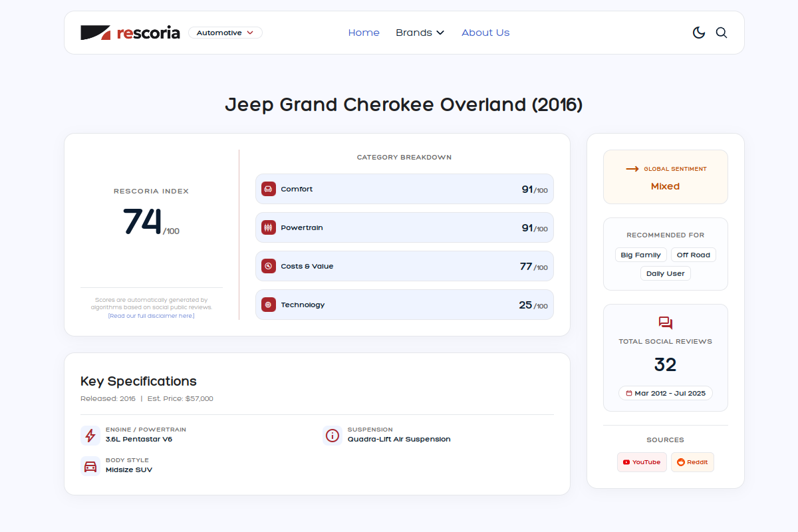
Task: Click Quadra-Lift Air Suspension text
Action: click(x=399, y=439)
